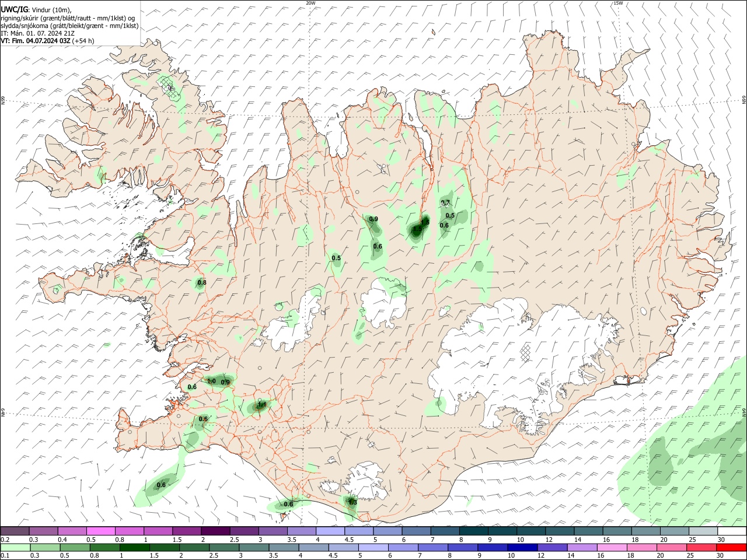
Task: Select the bright pink swatch between 0.5 and 0.8 in the upper legend
Action: pos(100,531)
